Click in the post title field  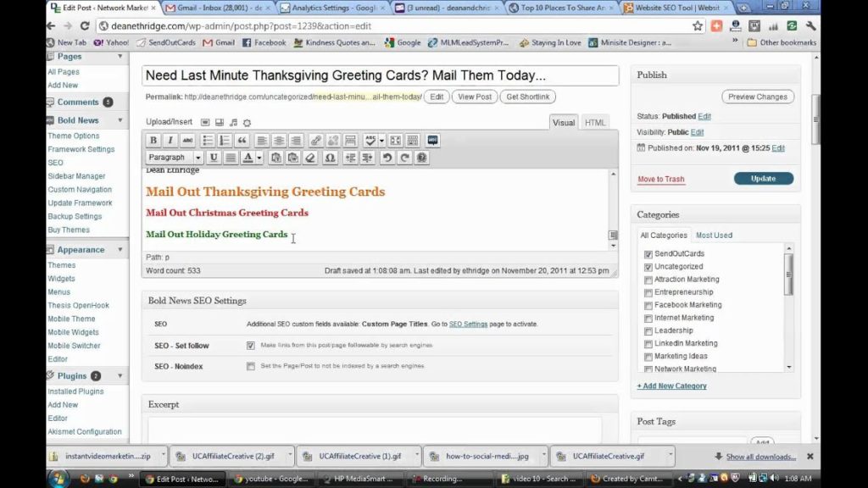tap(380, 75)
